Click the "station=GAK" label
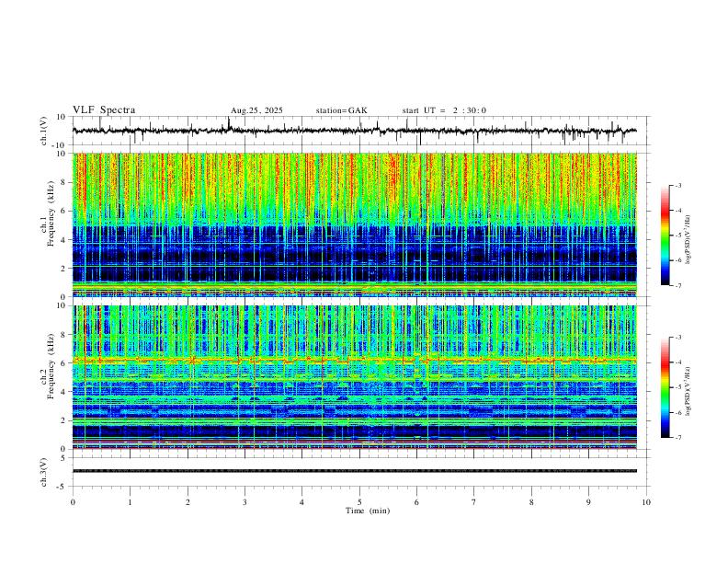 point(341,110)
